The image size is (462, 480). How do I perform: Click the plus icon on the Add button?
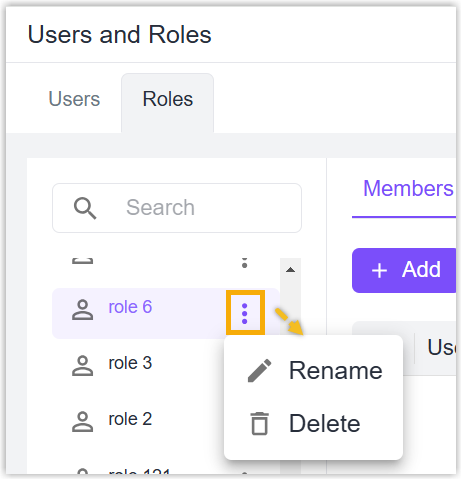(380, 270)
